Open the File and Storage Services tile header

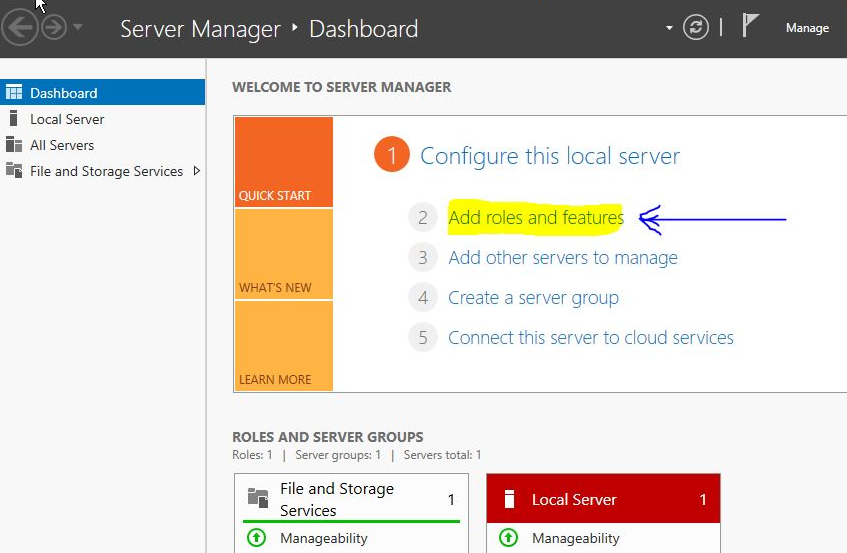tap(351, 499)
